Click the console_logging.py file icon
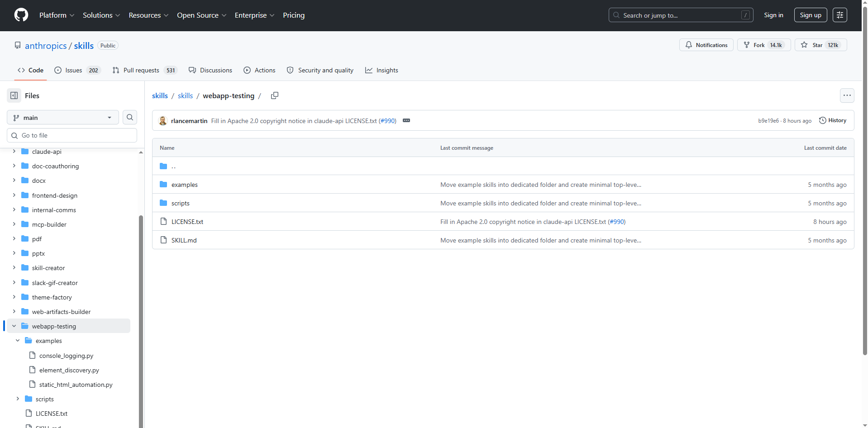The image size is (868, 428). pos(32,355)
